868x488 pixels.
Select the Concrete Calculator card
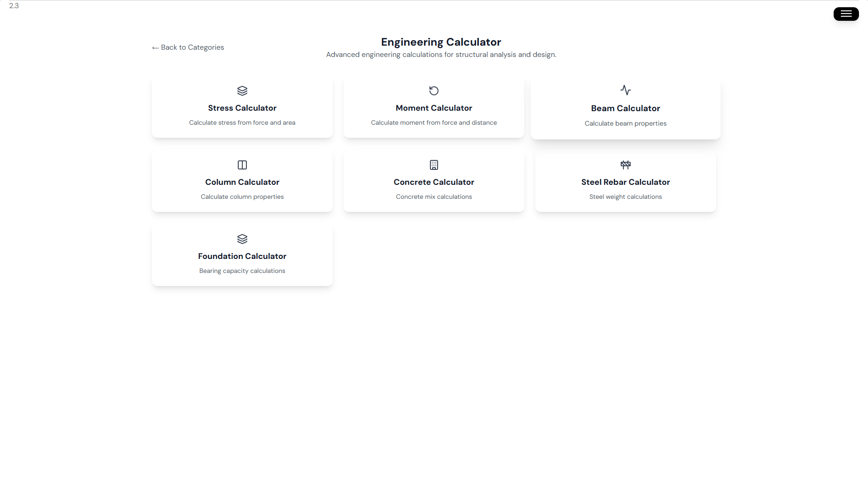[434, 181]
